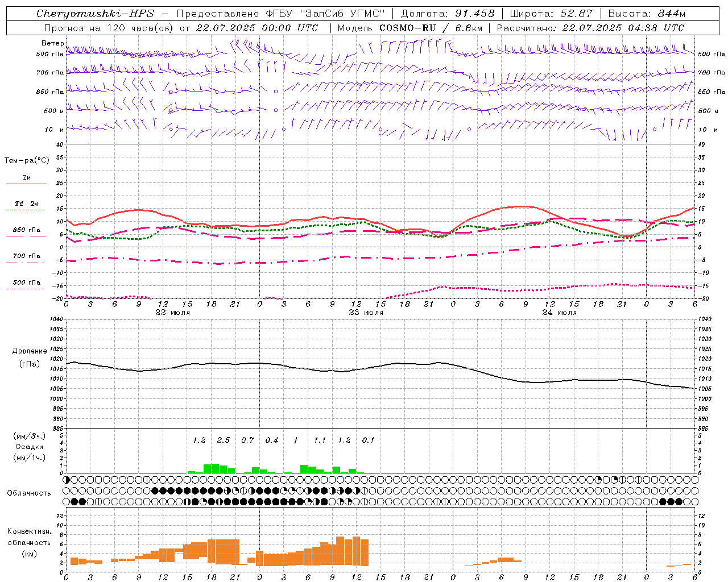Click the 2м temperature legend entry

tap(27, 178)
